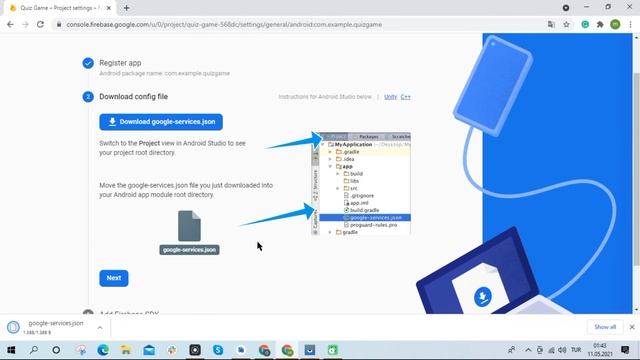The width and height of the screenshot is (640, 360).
Task: Open the C++ instructions link
Action: tap(405, 97)
